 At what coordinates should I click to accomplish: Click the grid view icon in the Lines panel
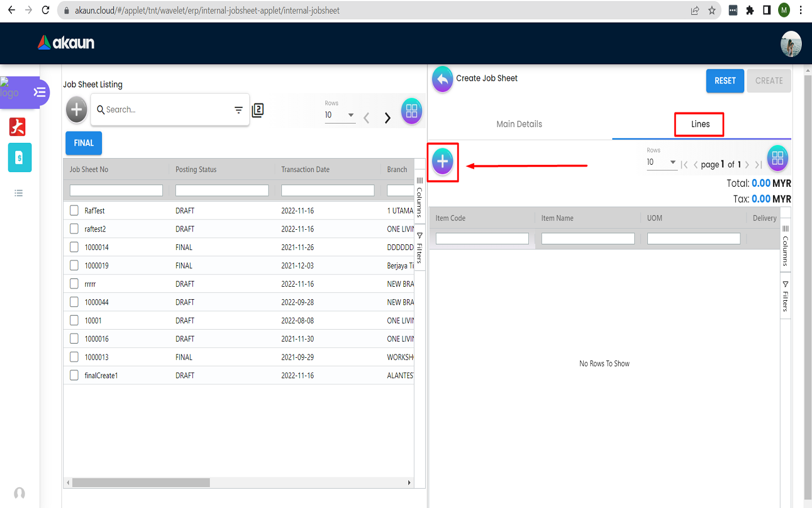pos(777,158)
